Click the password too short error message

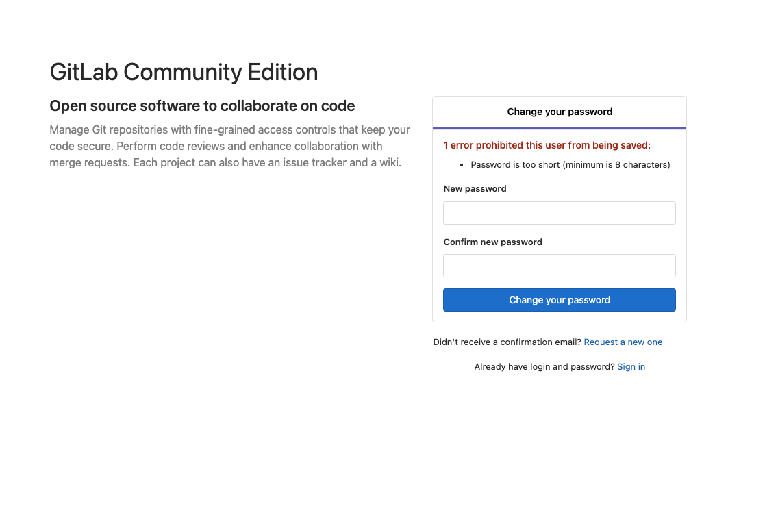point(570,165)
